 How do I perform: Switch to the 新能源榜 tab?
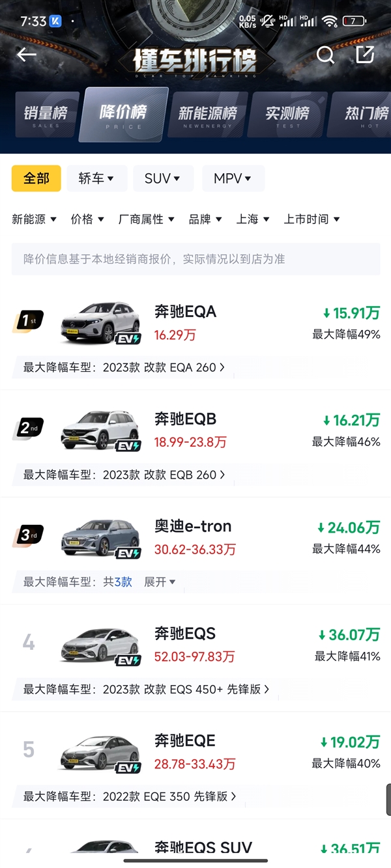click(207, 115)
